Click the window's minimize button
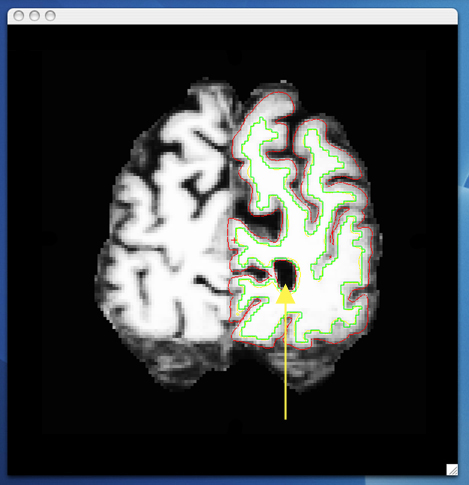This screenshot has width=469, height=485. point(34,16)
